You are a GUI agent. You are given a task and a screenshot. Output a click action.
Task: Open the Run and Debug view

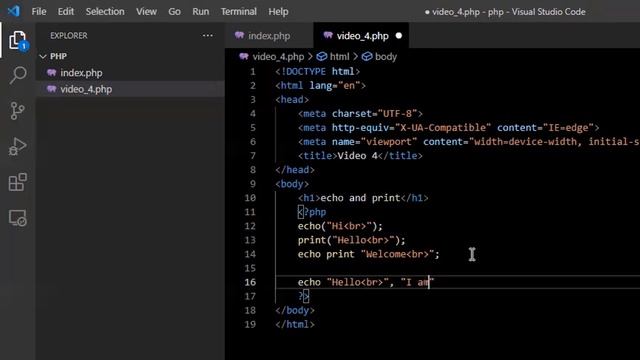coord(17,146)
